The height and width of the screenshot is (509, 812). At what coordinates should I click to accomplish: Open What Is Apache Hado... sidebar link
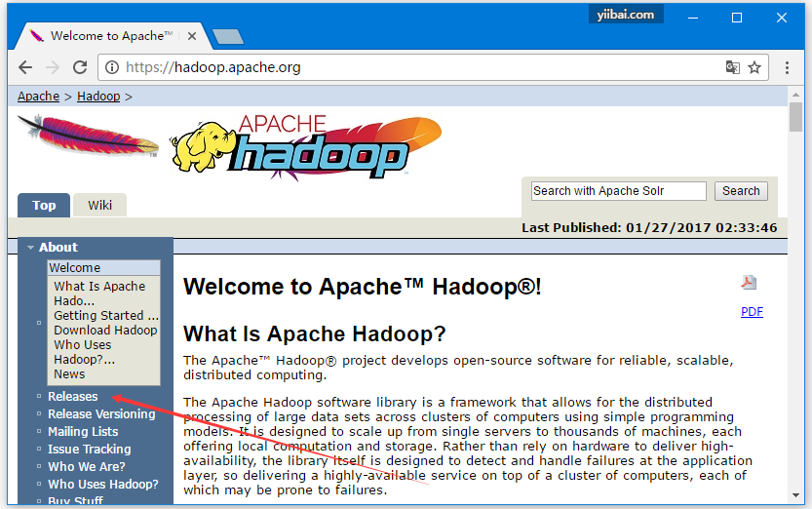click(x=99, y=294)
